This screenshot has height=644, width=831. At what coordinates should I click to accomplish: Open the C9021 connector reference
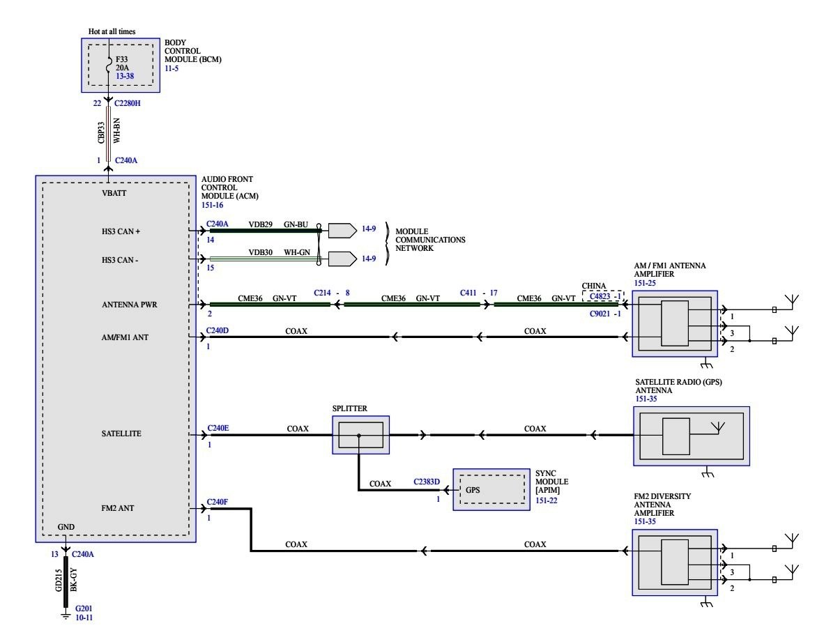click(x=600, y=313)
